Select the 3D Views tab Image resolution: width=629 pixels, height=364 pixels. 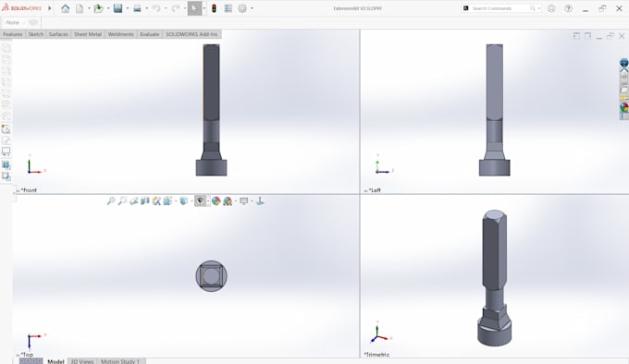[82, 361]
